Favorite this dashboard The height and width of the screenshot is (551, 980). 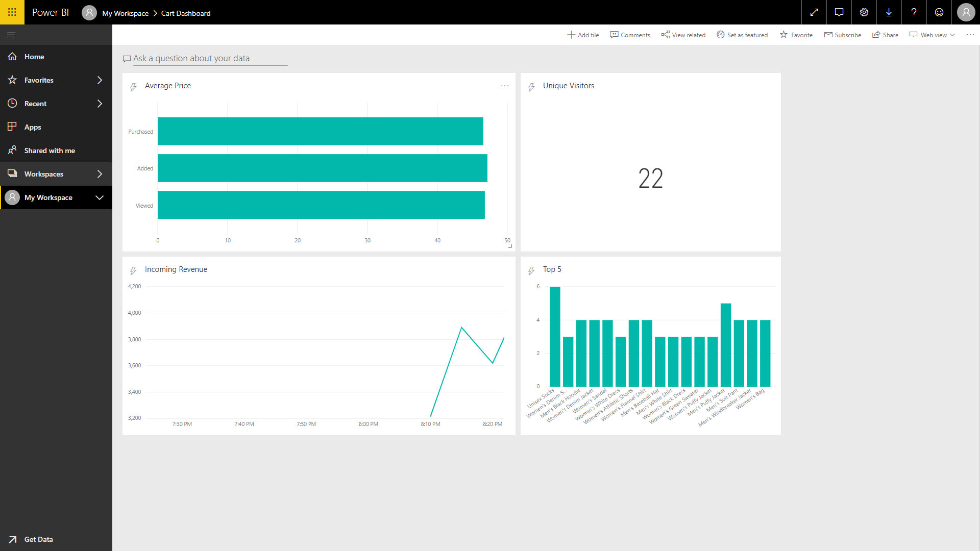click(x=796, y=35)
